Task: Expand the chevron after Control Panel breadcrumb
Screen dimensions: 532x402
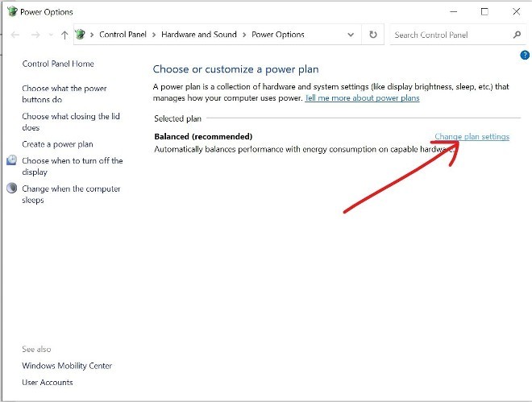Action: tap(156, 35)
